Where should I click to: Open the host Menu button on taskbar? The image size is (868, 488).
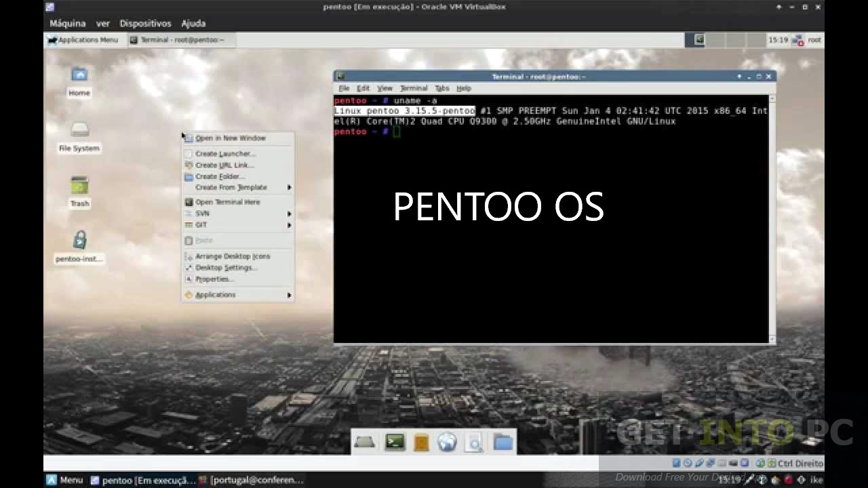click(64, 480)
